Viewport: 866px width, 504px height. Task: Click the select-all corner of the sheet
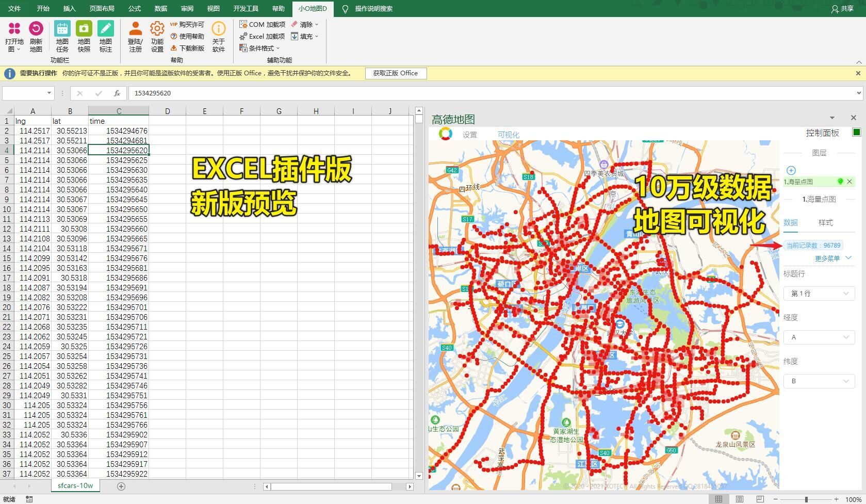click(x=8, y=111)
